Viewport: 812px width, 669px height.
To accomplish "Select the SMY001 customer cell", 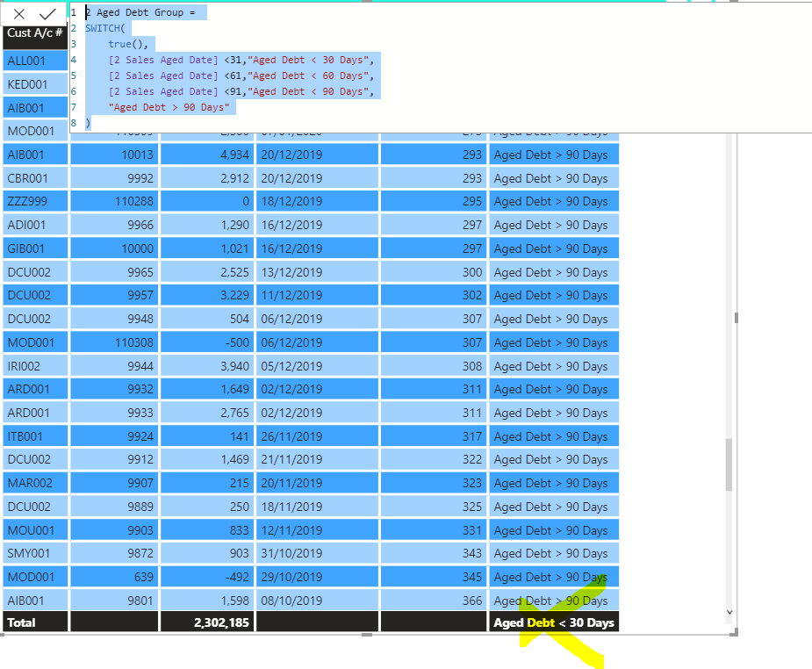I will [35, 553].
